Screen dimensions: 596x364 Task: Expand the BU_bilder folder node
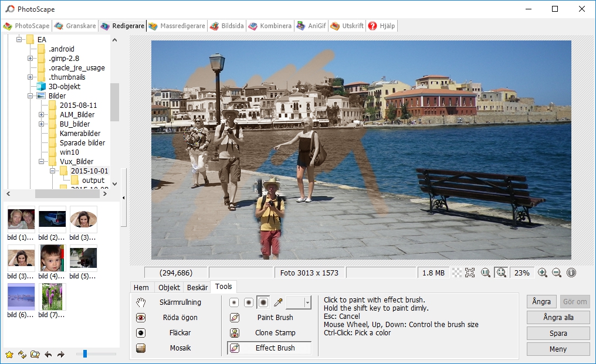pyautogui.click(x=42, y=124)
